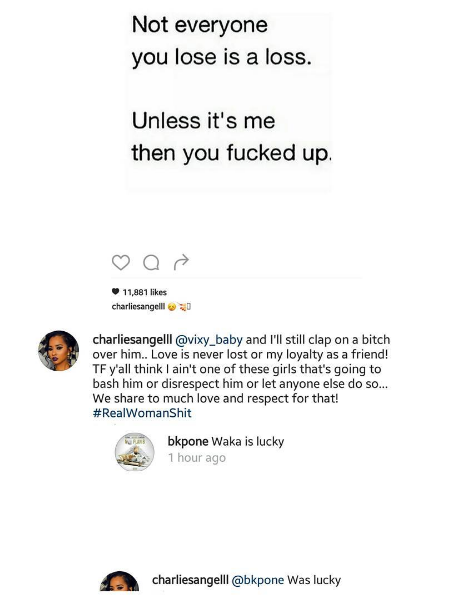This screenshot has width=459, height=599.
Task: Open the @bkpone mention in reply
Action: click(x=258, y=580)
